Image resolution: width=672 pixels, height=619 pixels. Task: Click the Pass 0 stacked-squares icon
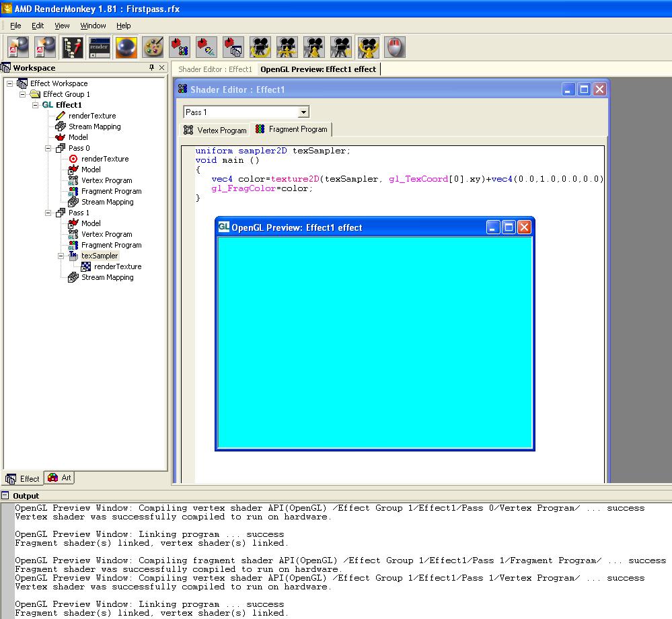[x=61, y=148]
